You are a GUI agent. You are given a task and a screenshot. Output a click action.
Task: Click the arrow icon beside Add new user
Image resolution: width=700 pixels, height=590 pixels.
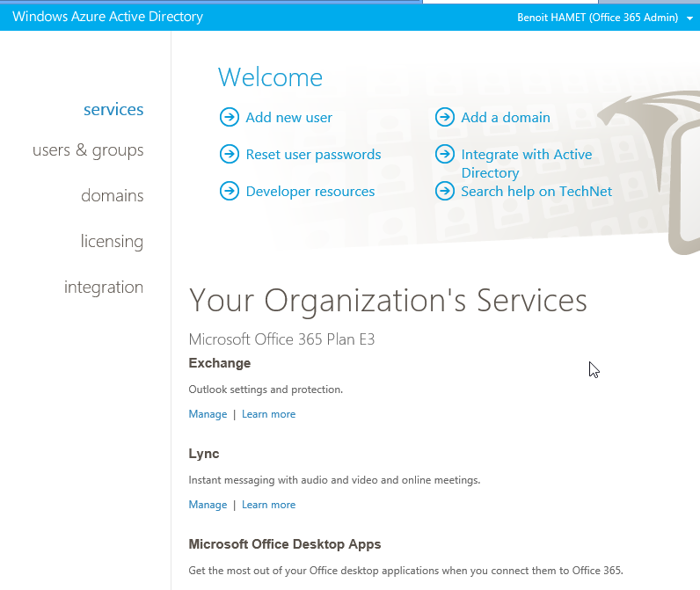coord(229,118)
